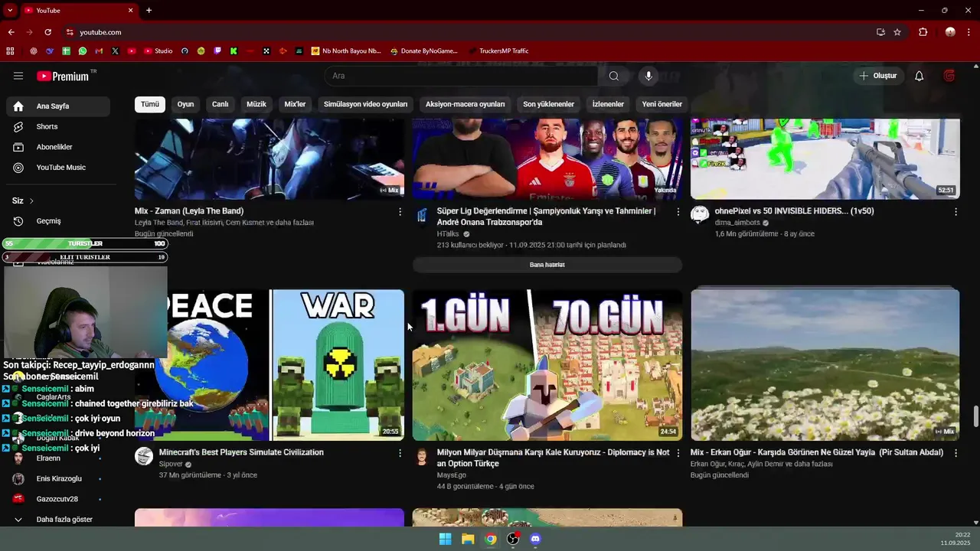Open options for Milyon Milyar Düşmana video

tap(678, 453)
